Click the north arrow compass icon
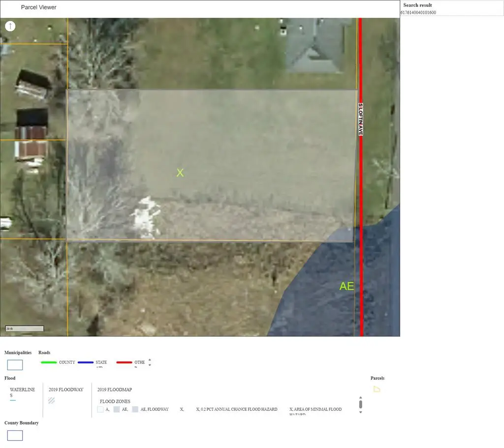The height and width of the screenshot is (448, 504). pyautogui.click(x=10, y=26)
